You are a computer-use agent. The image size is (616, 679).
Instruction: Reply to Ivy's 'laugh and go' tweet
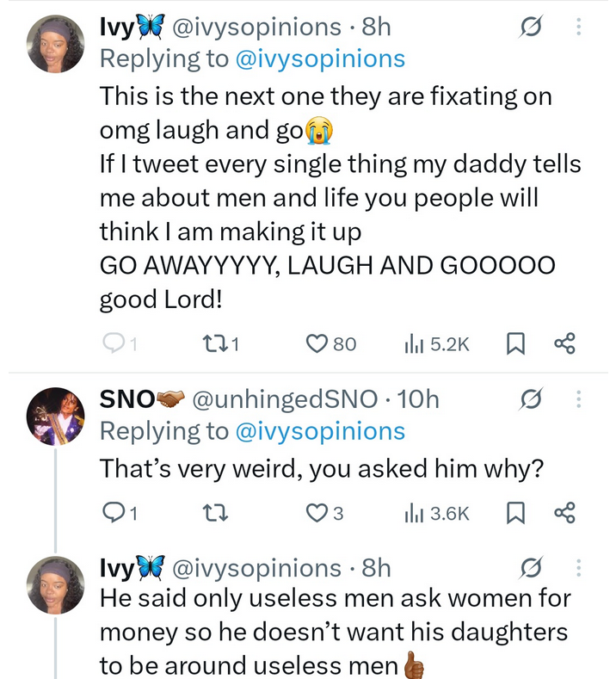[113, 344]
